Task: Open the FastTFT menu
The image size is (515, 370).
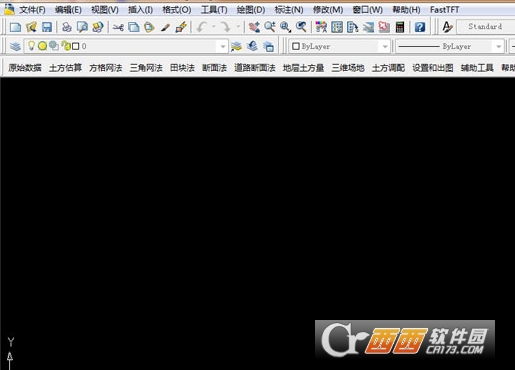Action: point(444,10)
